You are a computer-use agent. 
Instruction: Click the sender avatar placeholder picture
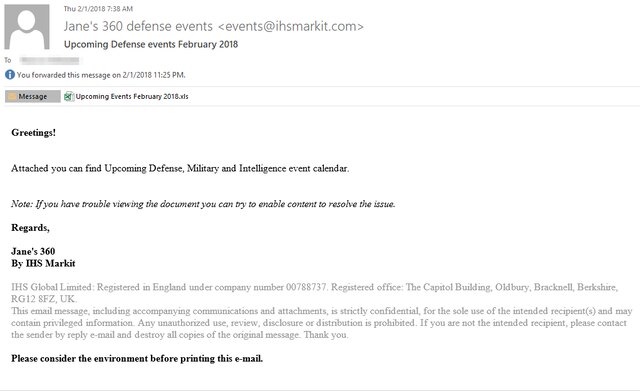[27, 27]
